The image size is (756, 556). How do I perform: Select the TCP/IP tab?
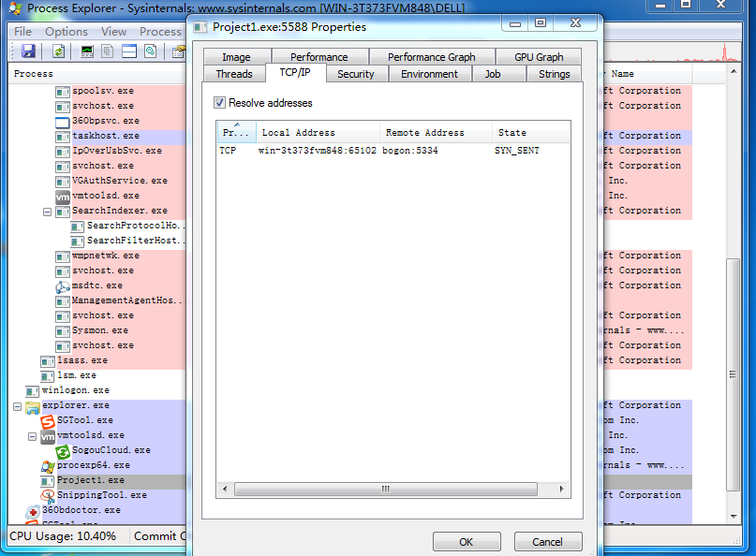pos(295,72)
